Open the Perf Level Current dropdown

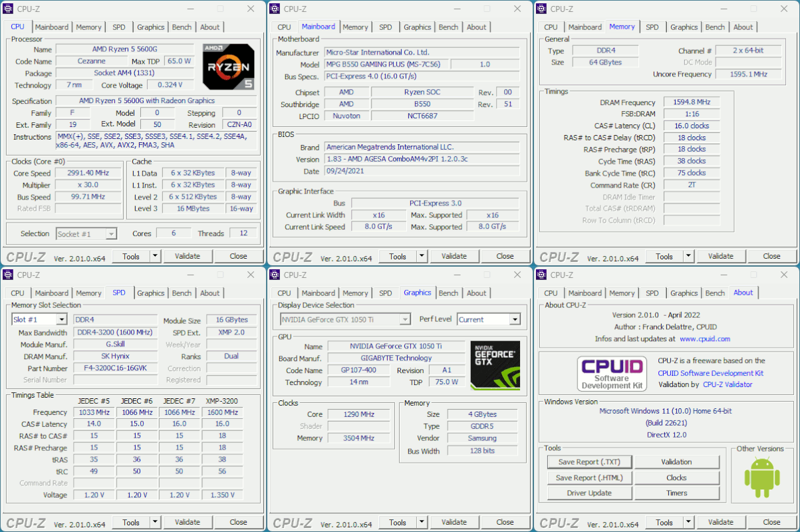coord(514,320)
